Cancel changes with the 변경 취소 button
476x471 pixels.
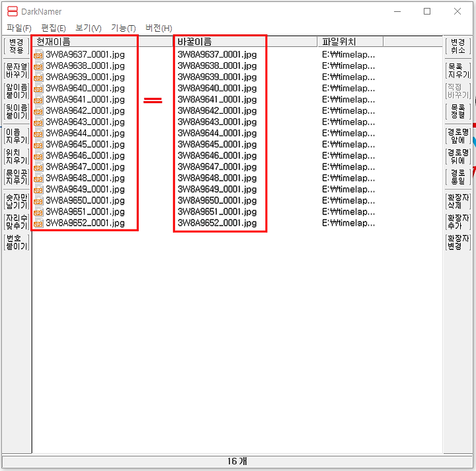457,46
